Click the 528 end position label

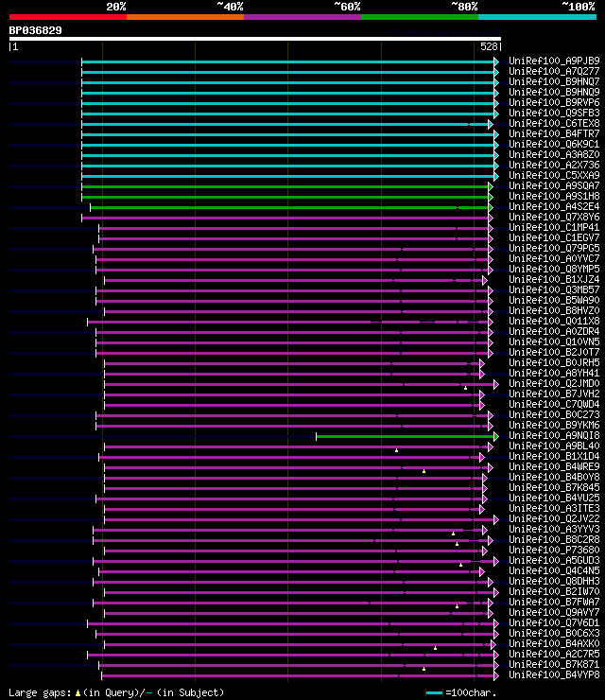(490, 46)
